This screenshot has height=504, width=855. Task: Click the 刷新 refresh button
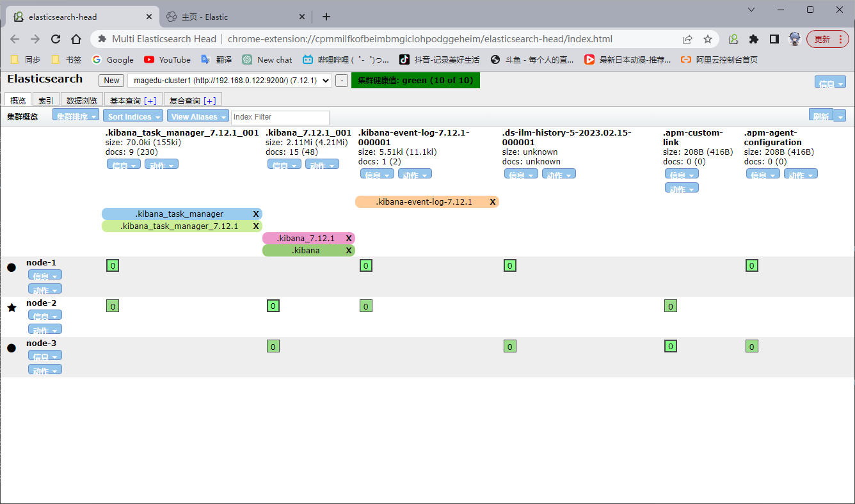[822, 116]
